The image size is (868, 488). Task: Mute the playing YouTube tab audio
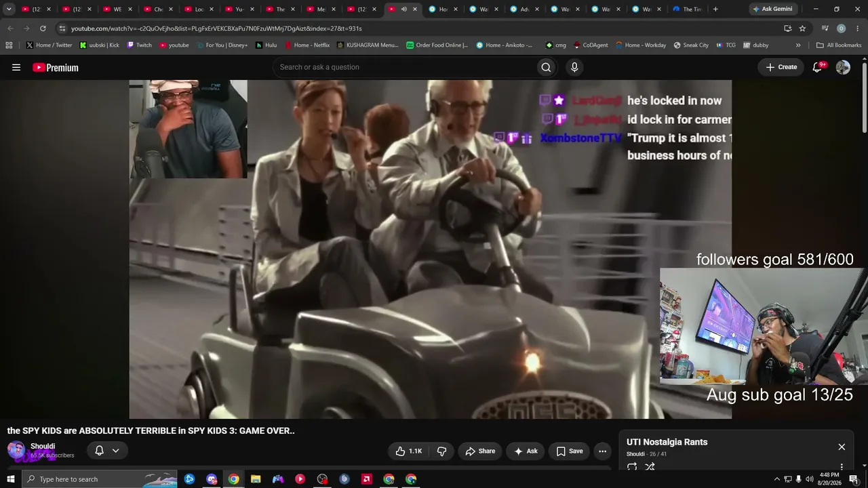coord(404,9)
